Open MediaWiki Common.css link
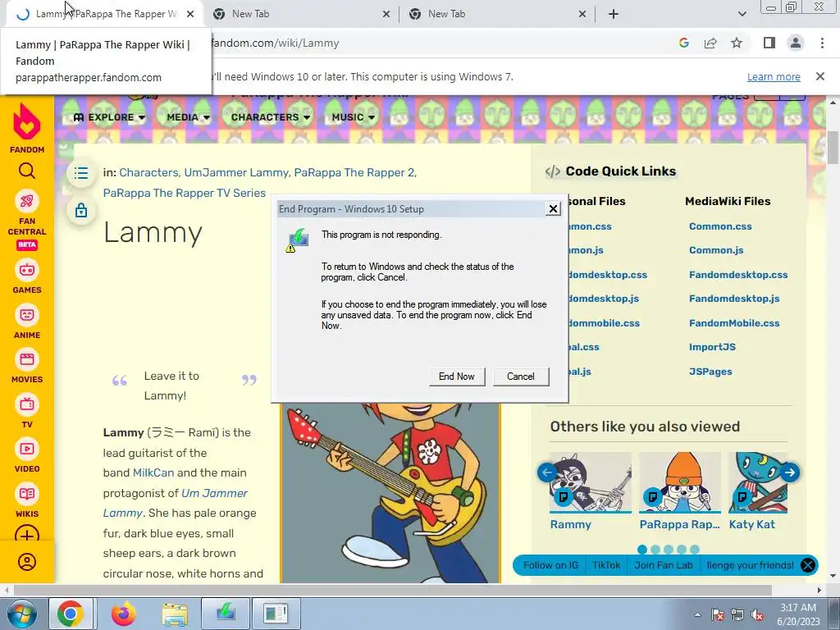This screenshot has height=630, width=840. pyautogui.click(x=720, y=226)
